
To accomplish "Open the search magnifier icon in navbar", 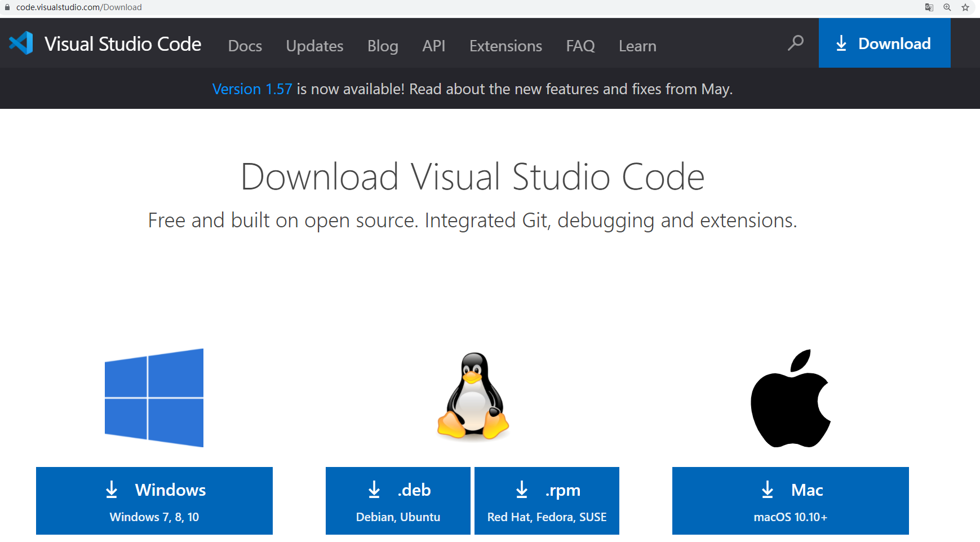I will [x=796, y=43].
